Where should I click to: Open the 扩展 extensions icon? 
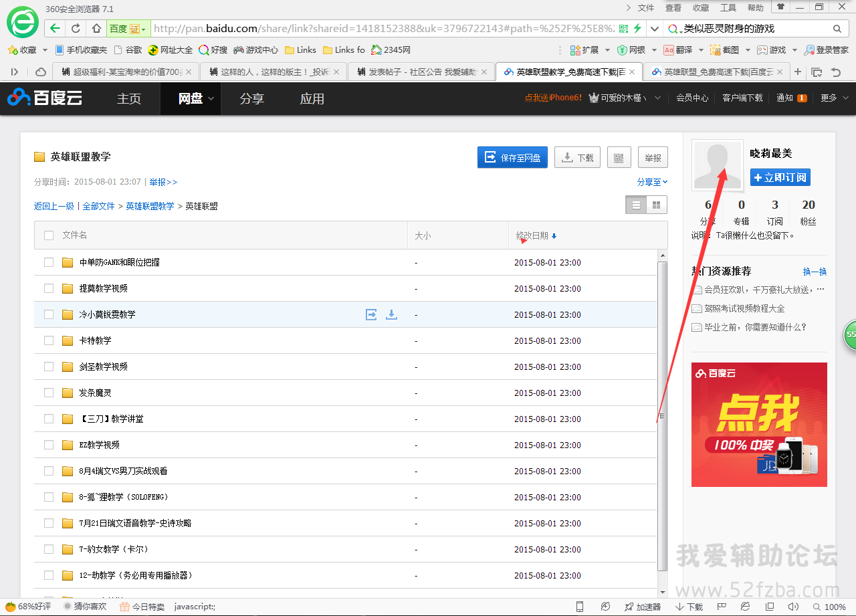(584, 50)
